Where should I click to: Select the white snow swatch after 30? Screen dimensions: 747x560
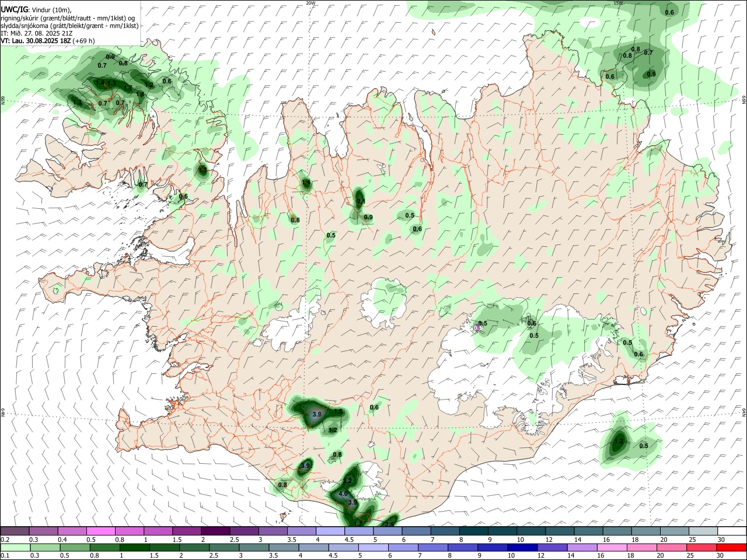(x=731, y=531)
